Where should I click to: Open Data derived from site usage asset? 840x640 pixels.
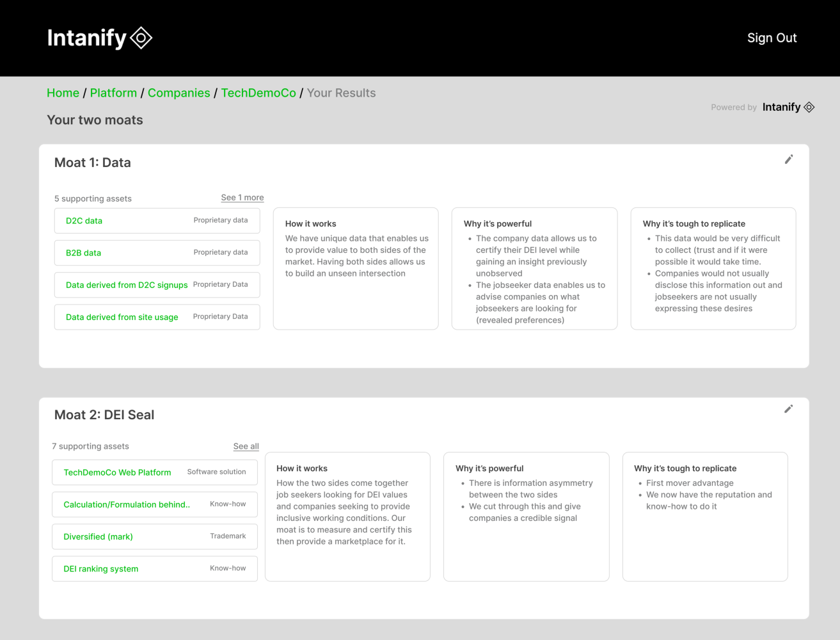coord(157,317)
